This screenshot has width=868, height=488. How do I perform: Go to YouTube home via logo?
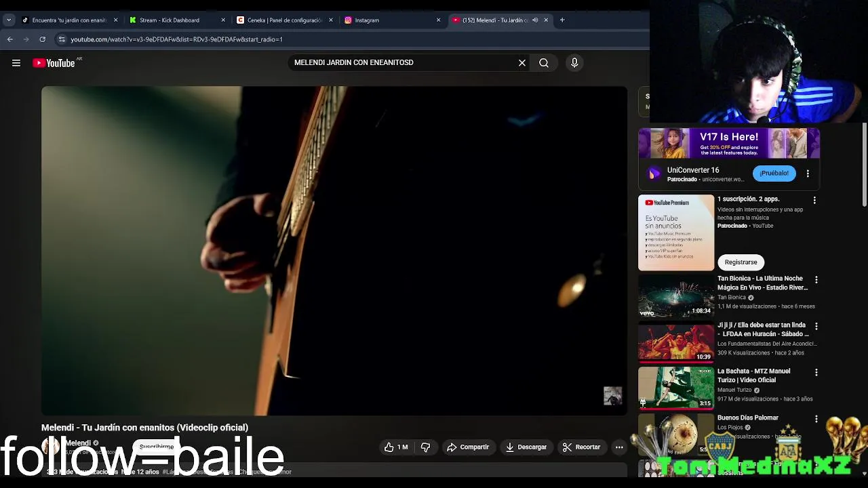pos(54,63)
